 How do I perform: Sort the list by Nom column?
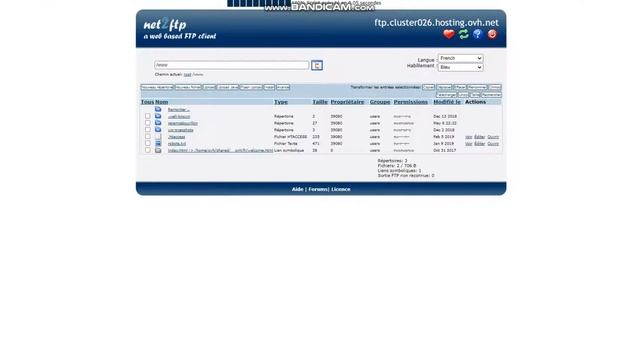click(162, 102)
